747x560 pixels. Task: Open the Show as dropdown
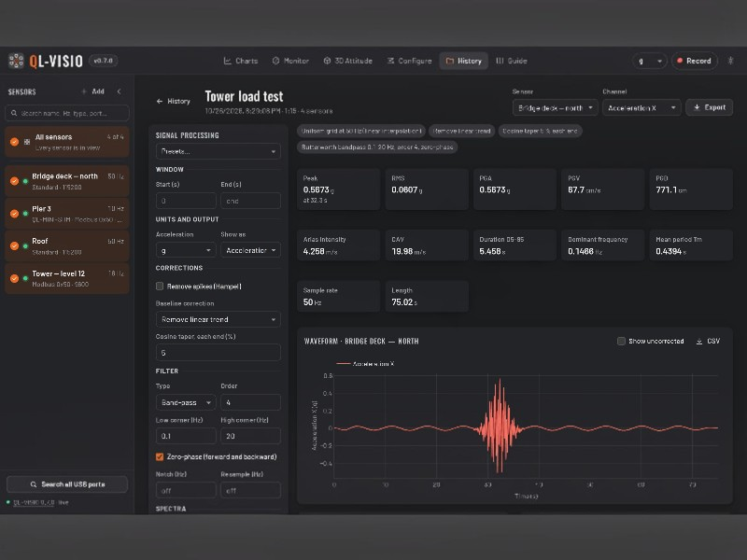250,250
